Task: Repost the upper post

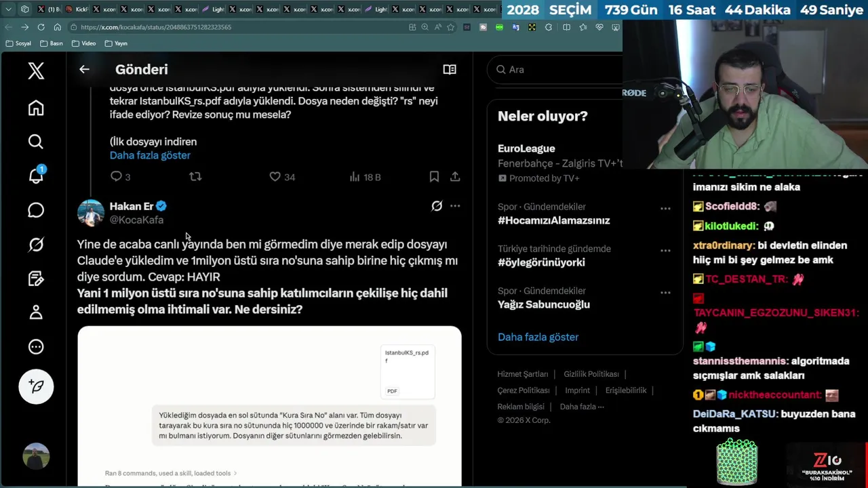Action: [195, 176]
